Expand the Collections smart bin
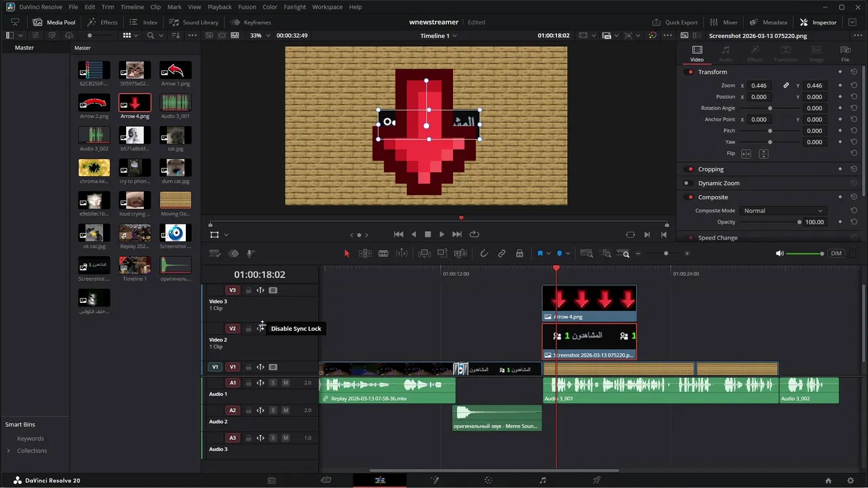 click(x=9, y=451)
